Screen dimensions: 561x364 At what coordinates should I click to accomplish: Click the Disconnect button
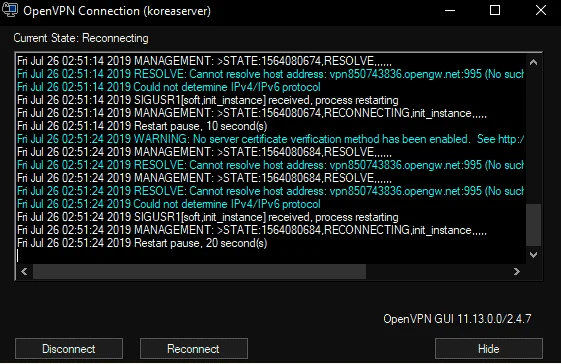pyautogui.click(x=69, y=349)
